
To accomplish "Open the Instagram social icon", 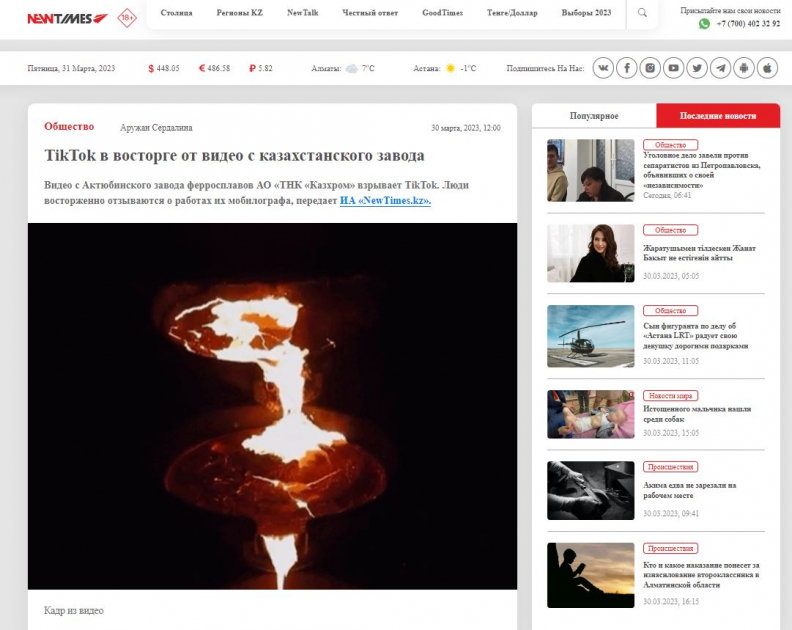I will coord(650,68).
